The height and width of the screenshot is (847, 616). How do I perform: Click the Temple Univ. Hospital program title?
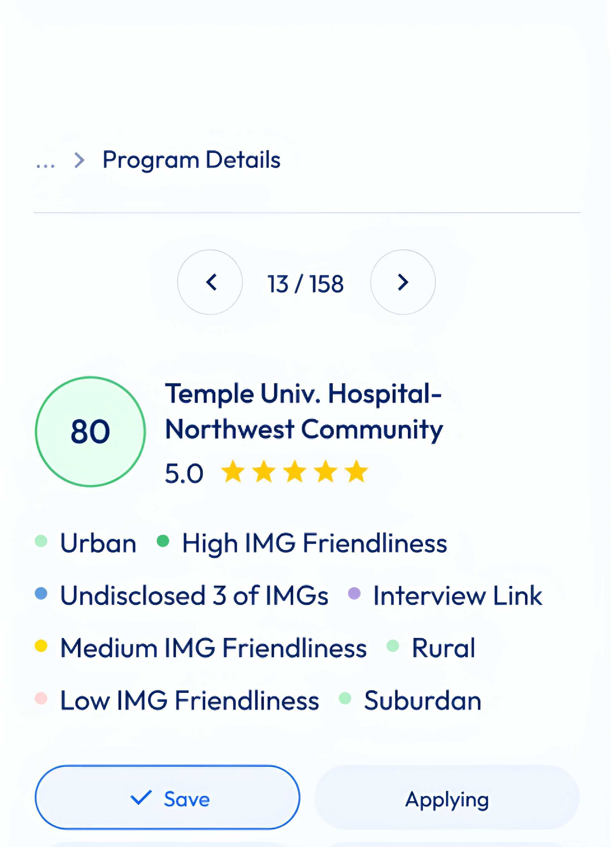[x=304, y=412]
